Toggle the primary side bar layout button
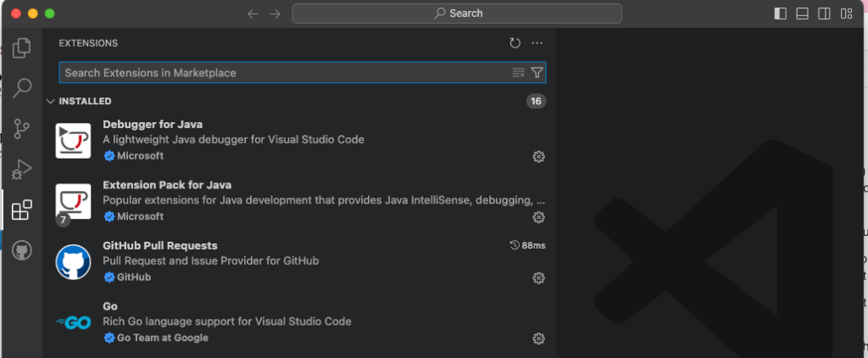This screenshot has height=358, width=868. pos(781,14)
